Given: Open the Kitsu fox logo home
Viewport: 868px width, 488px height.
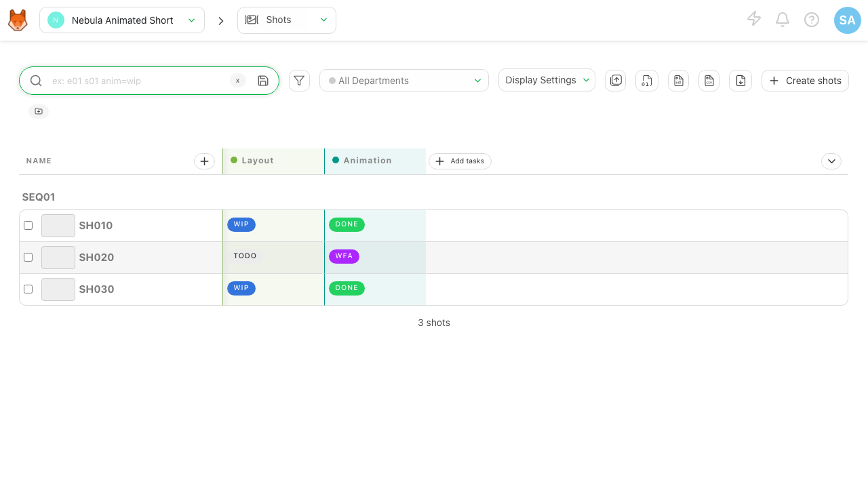Looking at the screenshot, I should tap(18, 20).
